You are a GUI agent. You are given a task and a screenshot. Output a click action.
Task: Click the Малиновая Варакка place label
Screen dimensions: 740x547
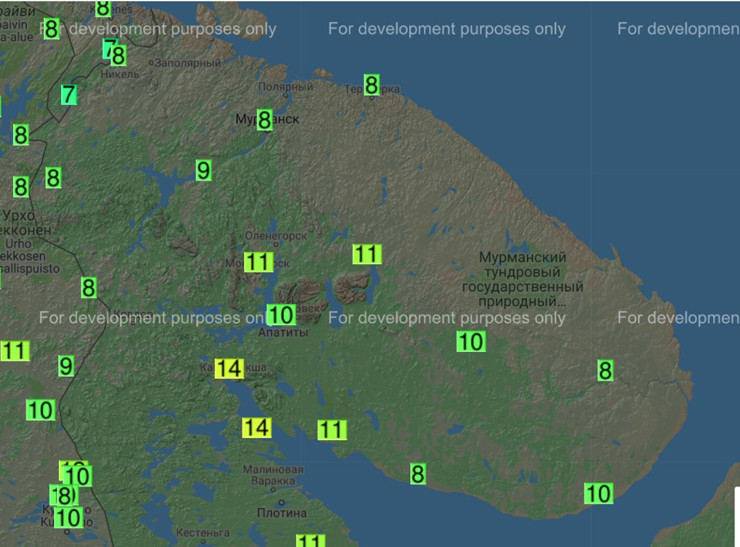pos(273,478)
